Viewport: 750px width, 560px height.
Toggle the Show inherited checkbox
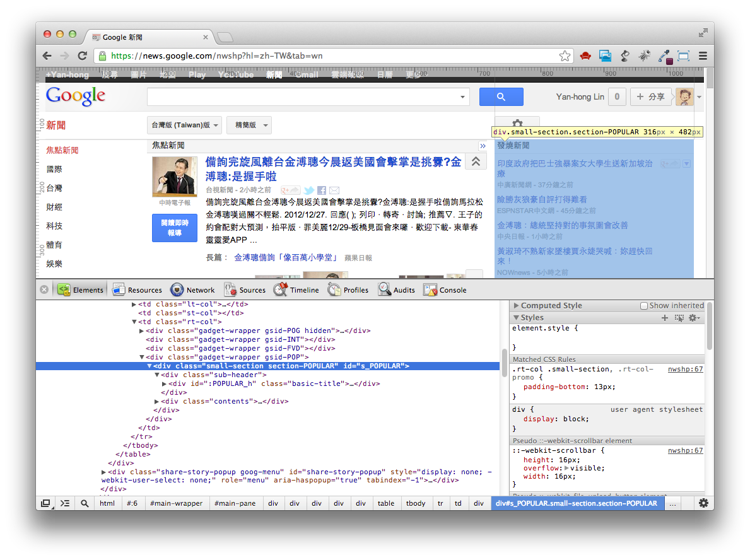tap(644, 306)
